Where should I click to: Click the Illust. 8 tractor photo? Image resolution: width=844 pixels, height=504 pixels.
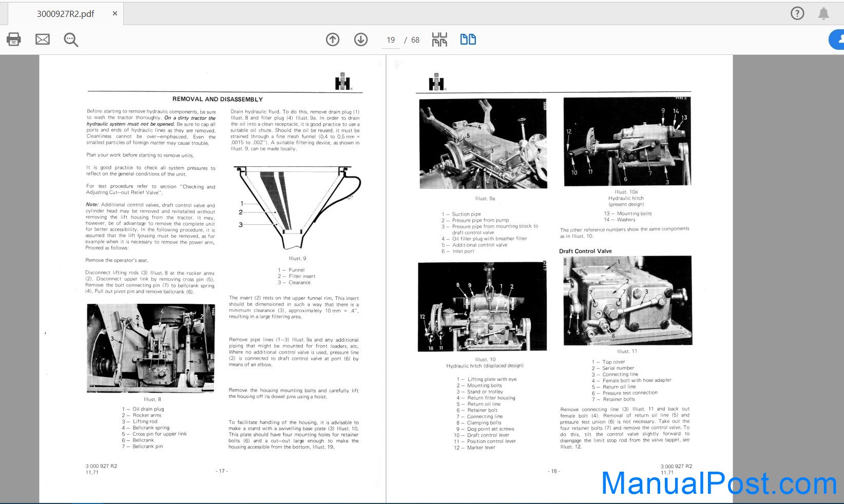151,348
